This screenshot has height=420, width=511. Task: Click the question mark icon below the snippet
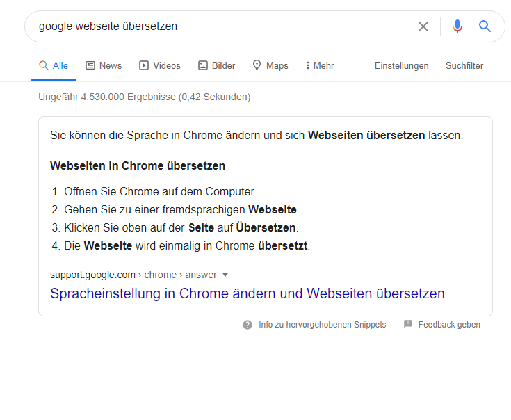248,325
